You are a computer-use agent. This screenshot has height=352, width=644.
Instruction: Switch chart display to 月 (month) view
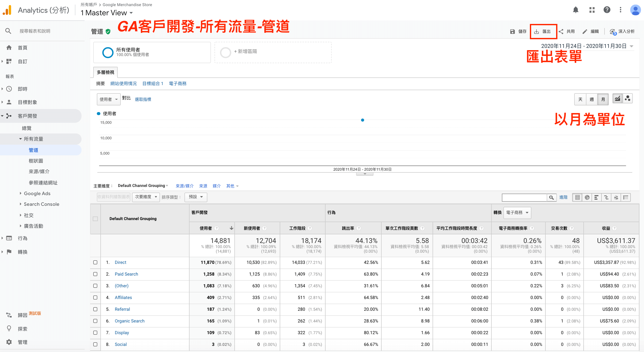[603, 99]
